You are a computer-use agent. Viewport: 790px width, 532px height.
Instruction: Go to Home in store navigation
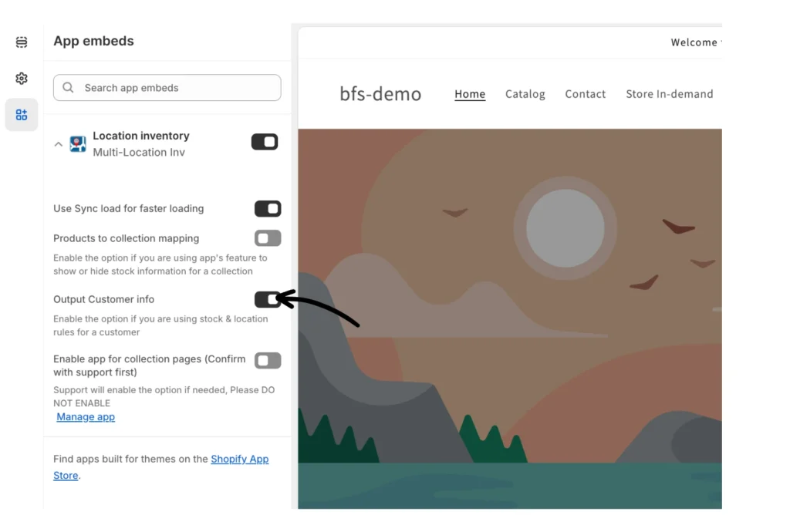[470, 94]
